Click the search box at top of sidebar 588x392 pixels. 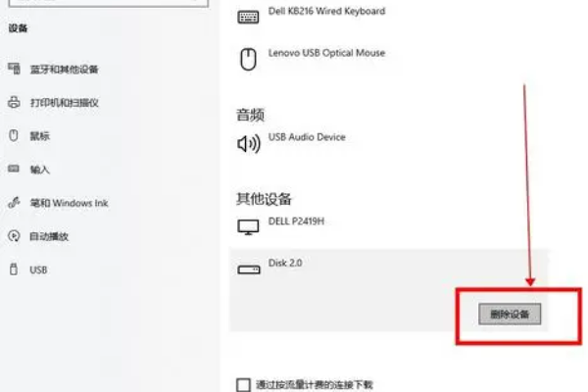click(x=109, y=3)
